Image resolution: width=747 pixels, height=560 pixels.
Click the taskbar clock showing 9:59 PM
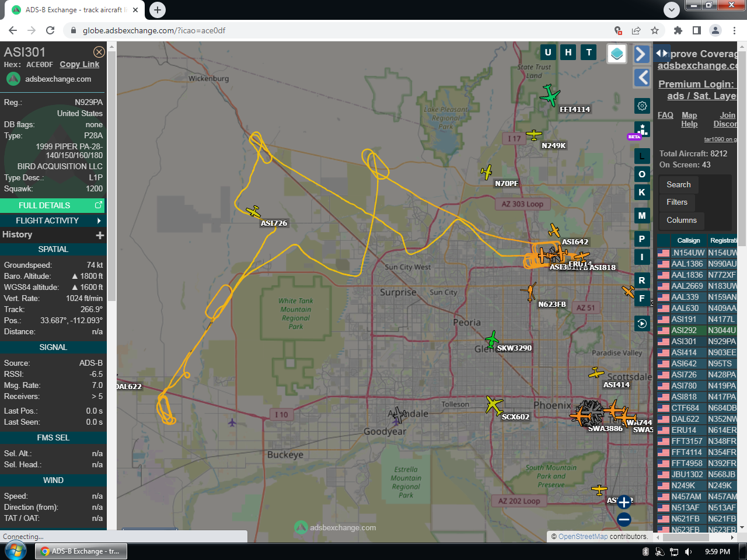click(x=717, y=552)
